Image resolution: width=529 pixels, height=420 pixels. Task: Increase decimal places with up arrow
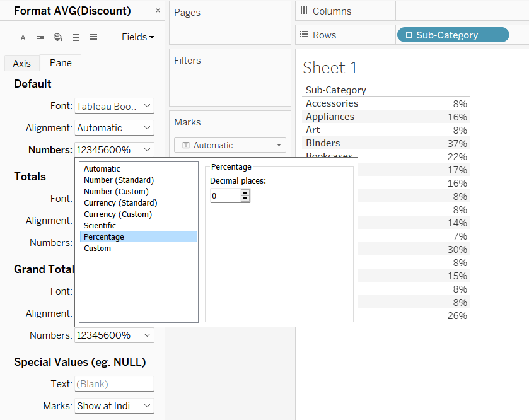(x=245, y=193)
